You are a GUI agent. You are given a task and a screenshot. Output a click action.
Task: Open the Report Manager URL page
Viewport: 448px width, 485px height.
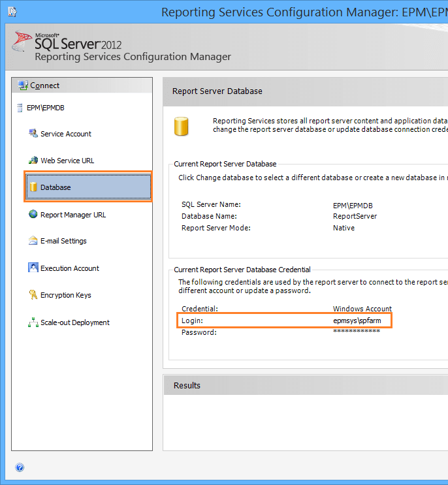73,215
